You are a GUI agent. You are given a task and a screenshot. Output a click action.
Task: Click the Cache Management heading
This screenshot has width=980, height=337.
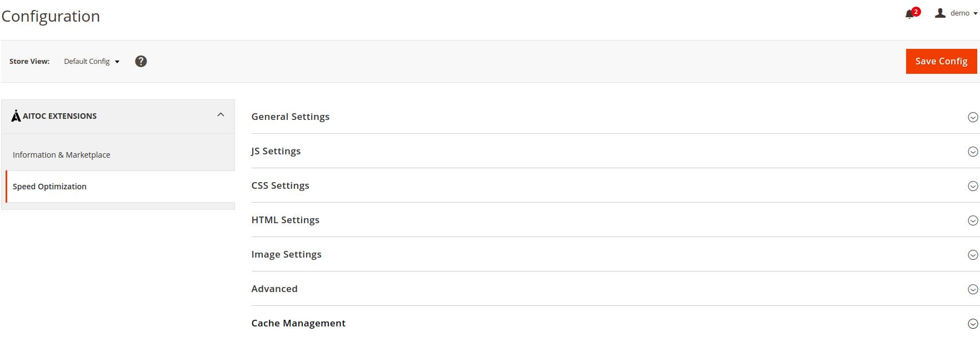[298, 323]
